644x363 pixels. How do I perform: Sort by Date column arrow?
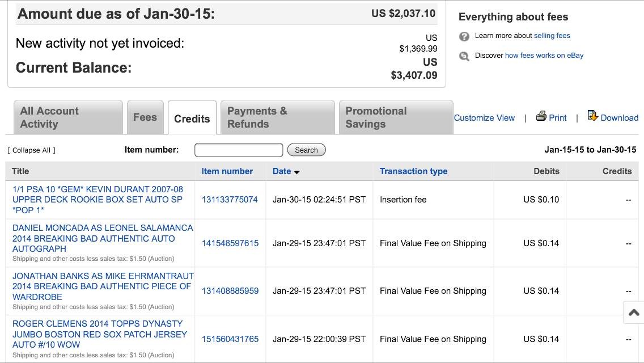(296, 172)
